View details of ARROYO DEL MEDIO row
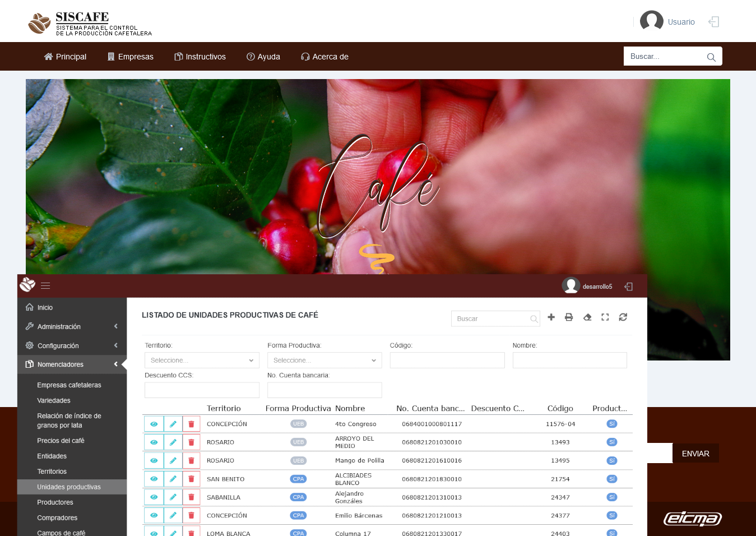 pos(154,442)
